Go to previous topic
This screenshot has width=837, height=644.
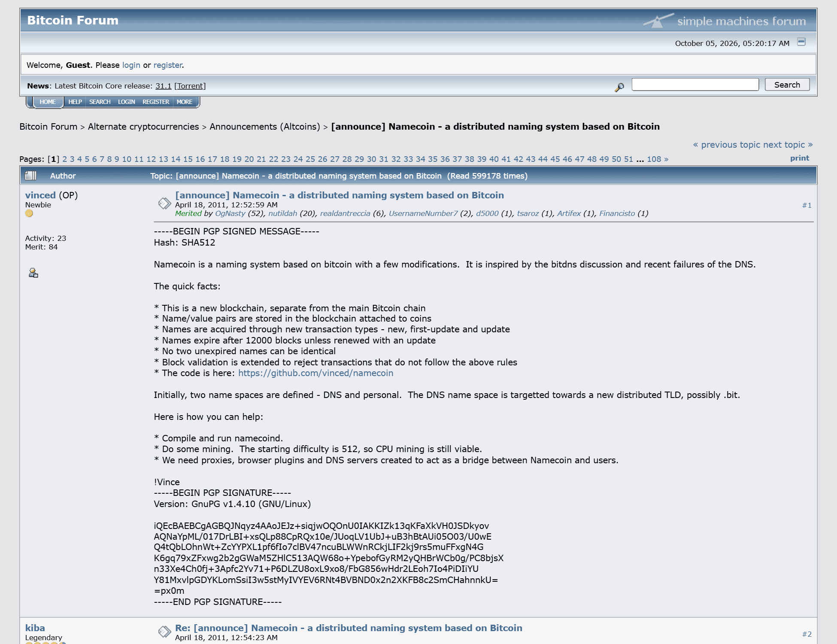[x=727, y=145]
